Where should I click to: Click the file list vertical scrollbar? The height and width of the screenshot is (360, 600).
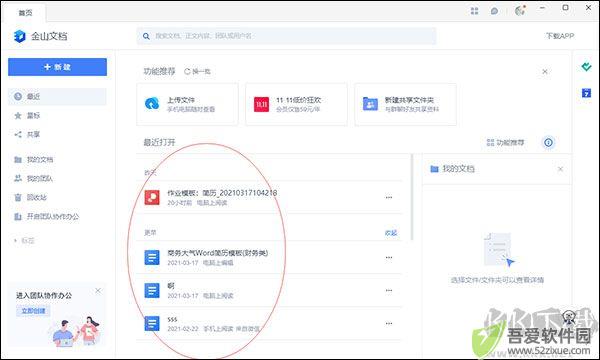click(412, 197)
